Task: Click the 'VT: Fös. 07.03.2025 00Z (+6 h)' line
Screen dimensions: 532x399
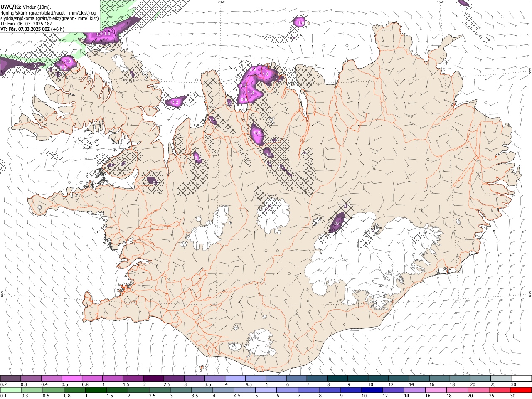Action: pyautogui.click(x=32, y=29)
